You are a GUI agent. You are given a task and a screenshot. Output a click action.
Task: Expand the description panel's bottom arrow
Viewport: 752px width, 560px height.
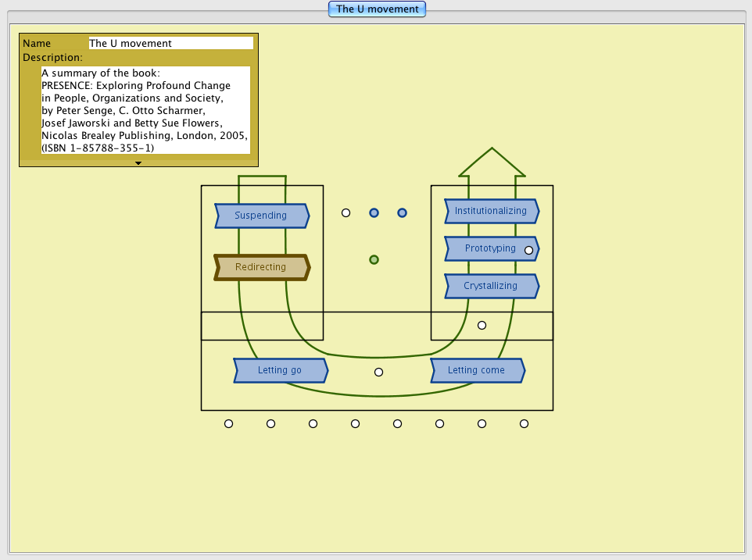click(x=138, y=163)
